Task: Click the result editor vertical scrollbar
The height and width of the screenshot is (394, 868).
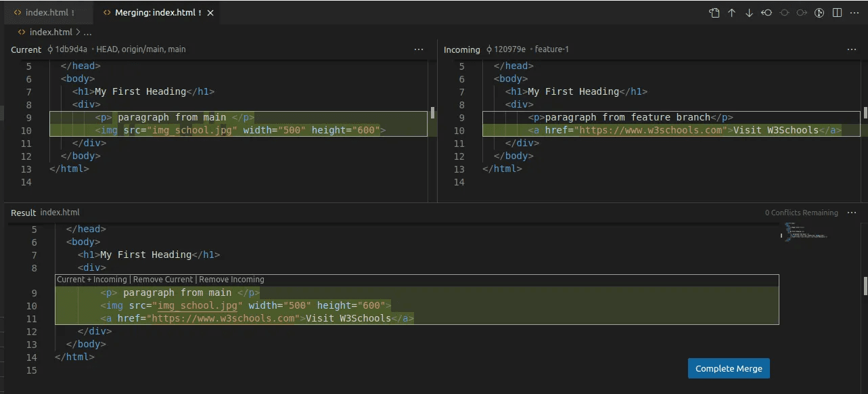Action: point(865,286)
